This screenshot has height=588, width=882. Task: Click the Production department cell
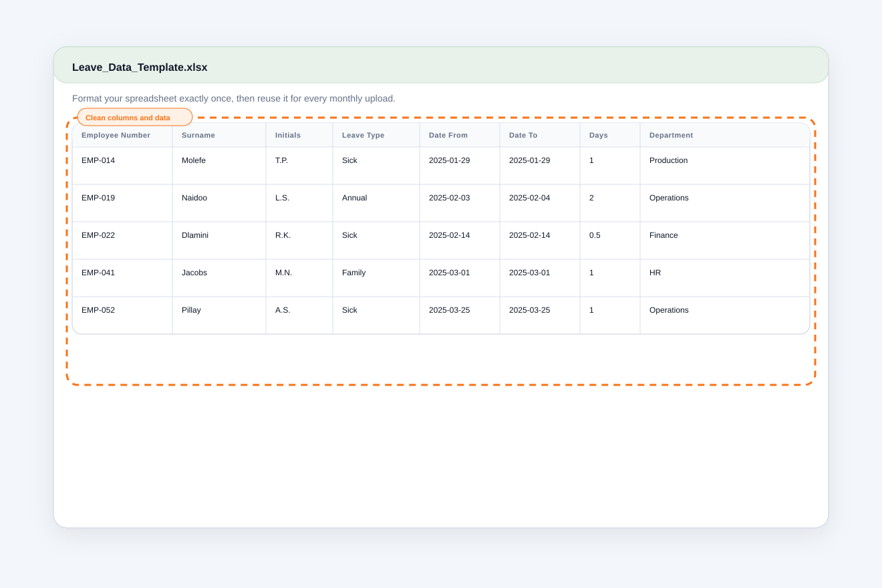pyautogui.click(x=725, y=166)
